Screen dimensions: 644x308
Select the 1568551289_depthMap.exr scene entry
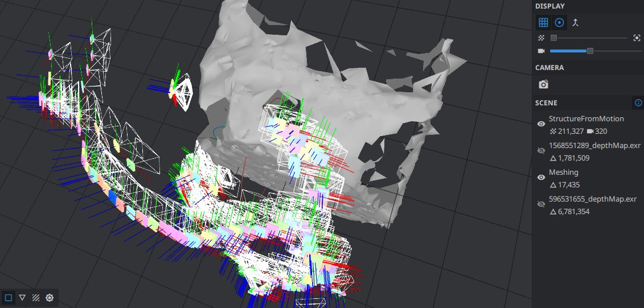(x=594, y=145)
